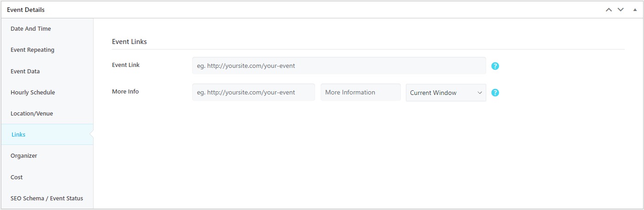This screenshot has height=210, width=644.
Task: Click the Event Links section heading
Action: 129,42
